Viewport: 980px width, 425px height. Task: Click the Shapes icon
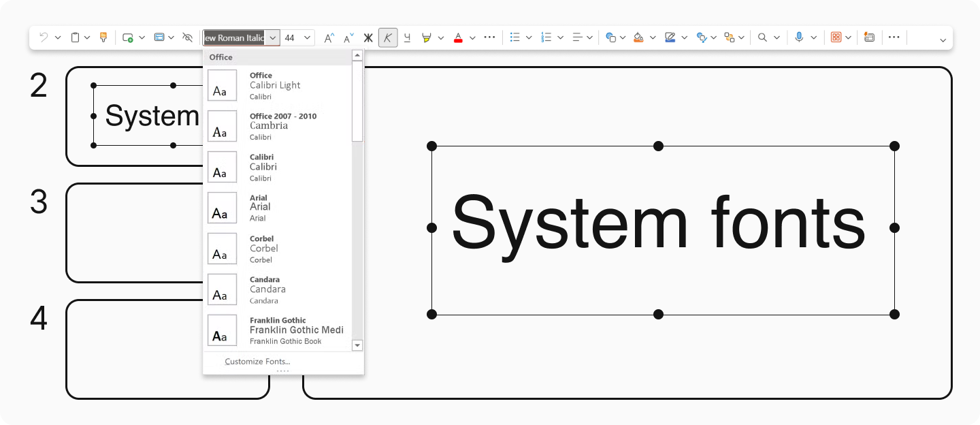610,37
